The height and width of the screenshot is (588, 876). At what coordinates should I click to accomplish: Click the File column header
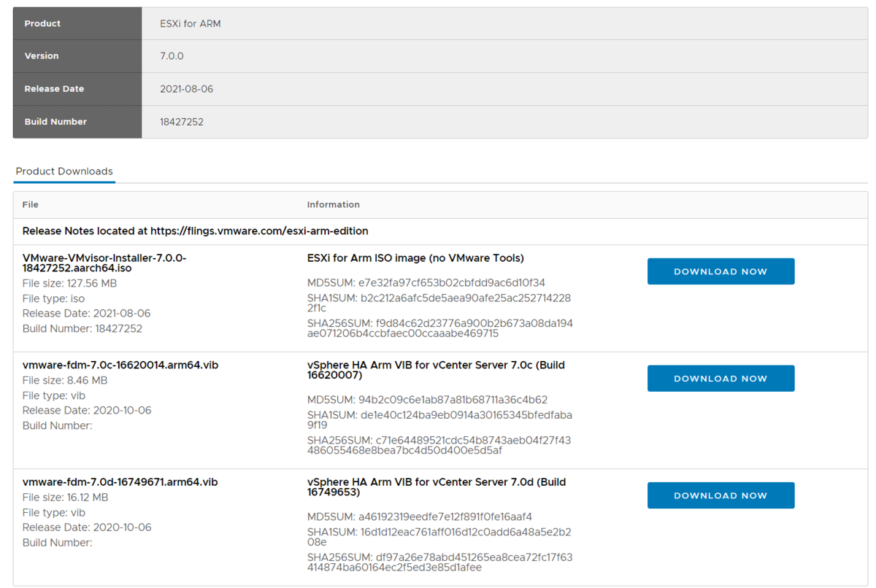pos(30,205)
